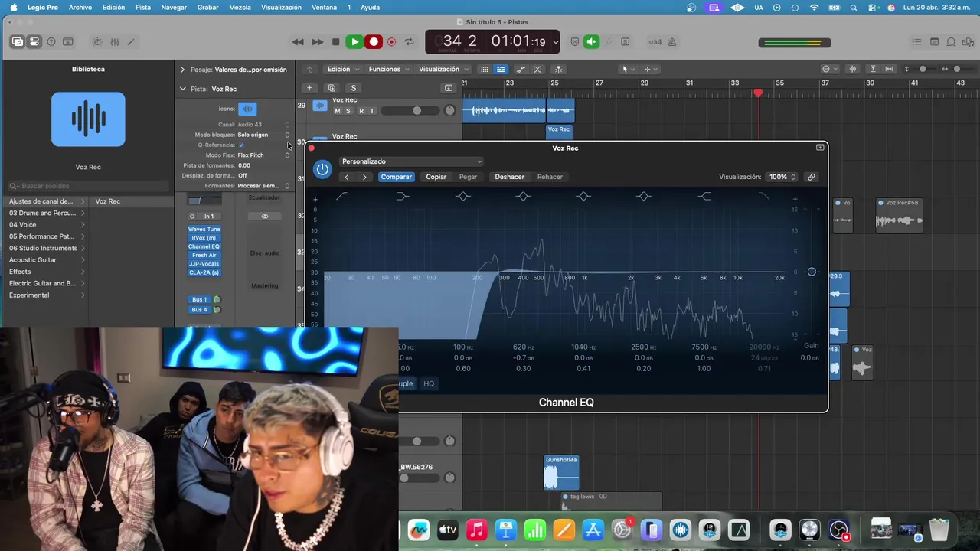Screen dimensions: 980x551
Task: Open the Loop Browser button
Action: (951, 42)
